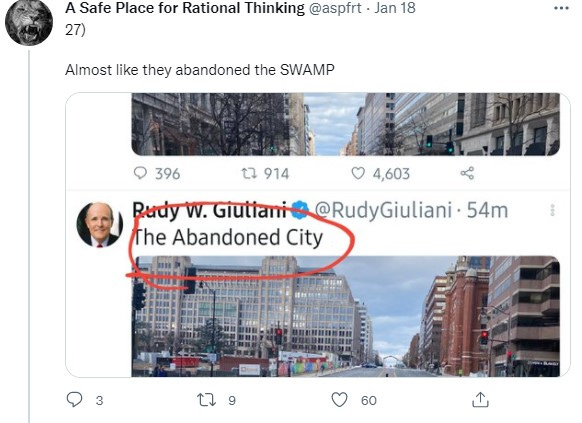Image resolution: width=582 pixels, height=423 pixels.
Task: Open the vertical dots menu beside 54m
Action: click(x=552, y=210)
